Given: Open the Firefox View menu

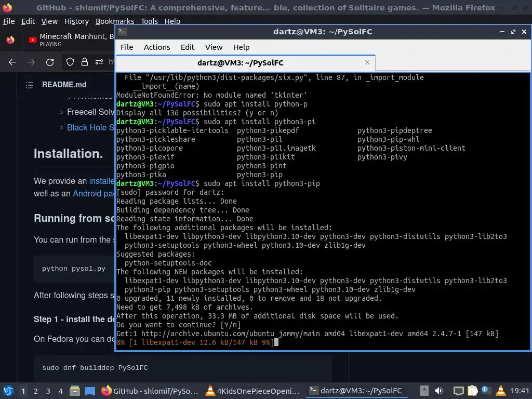Looking at the screenshot, I should (49, 21).
